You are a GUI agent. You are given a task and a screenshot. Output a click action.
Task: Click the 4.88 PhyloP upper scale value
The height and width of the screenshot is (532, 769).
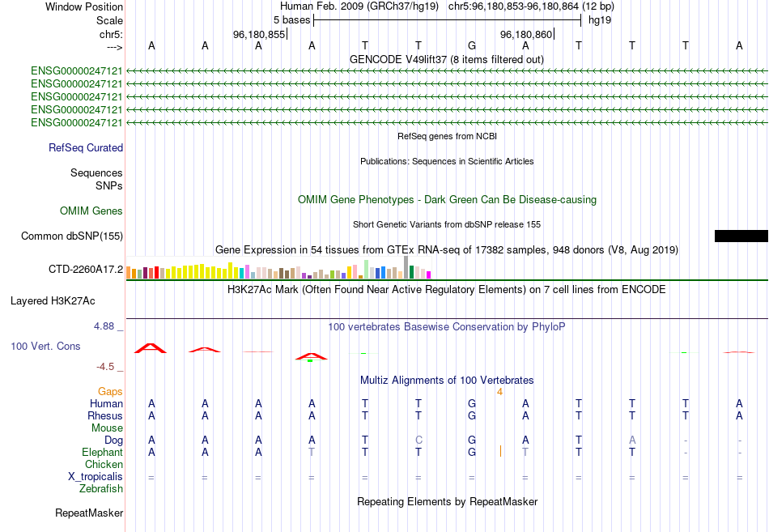pyautogui.click(x=104, y=326)
